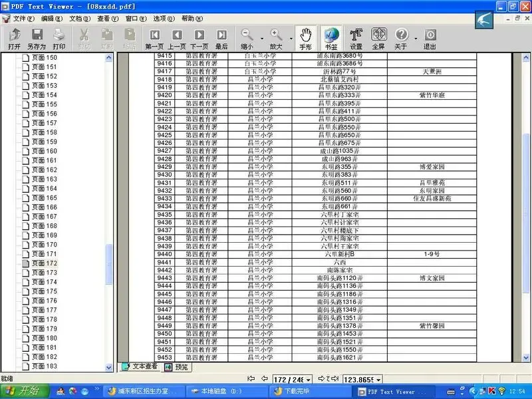Toggle the 书签 bookmark panel
This screenshot has height=399, width=532.
[331, 39]
